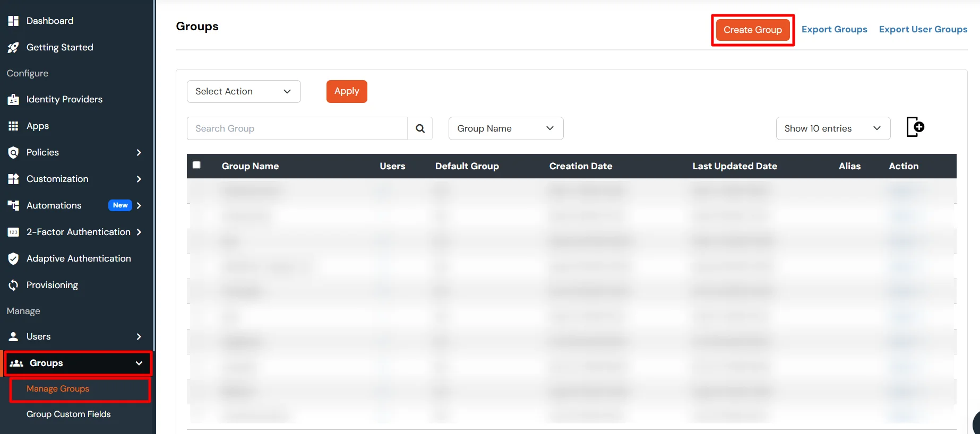Open the Show 10 entries dropdown
The height and width of the screenshot is (434, 980).
pos(832,128)
